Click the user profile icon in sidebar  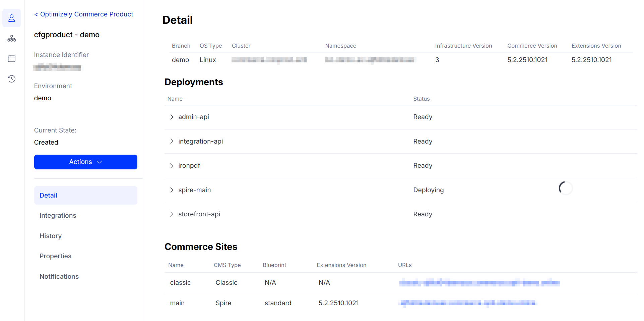click(x=12, y=18)
